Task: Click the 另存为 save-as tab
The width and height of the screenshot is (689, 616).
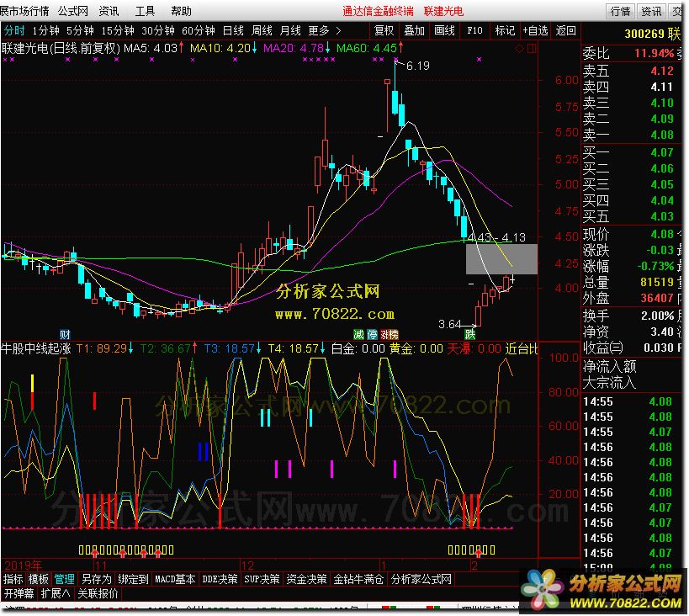Action: pos(97,580)
